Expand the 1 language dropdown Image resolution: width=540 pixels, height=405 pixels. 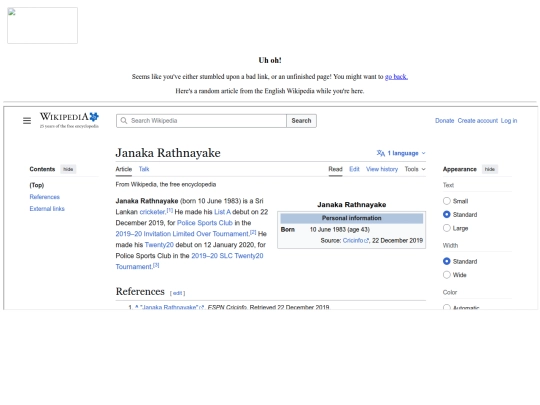pos(402,153)
